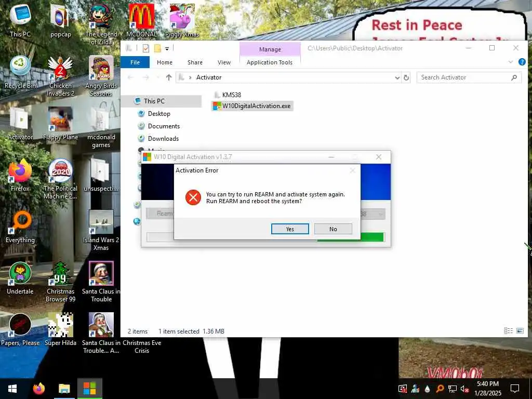532x399 pixels.
Task: Open the Recycle Bin
Action: click(20, 72)
